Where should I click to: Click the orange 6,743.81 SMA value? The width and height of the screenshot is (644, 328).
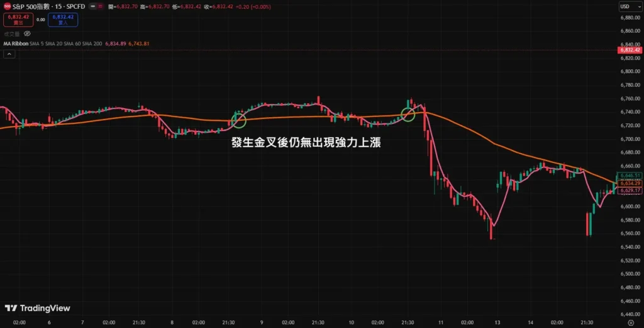(139, 43)
